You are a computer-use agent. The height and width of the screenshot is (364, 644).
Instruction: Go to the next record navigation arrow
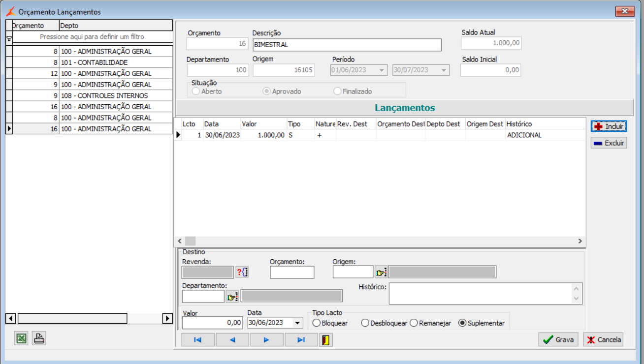(x=267, y=340)
